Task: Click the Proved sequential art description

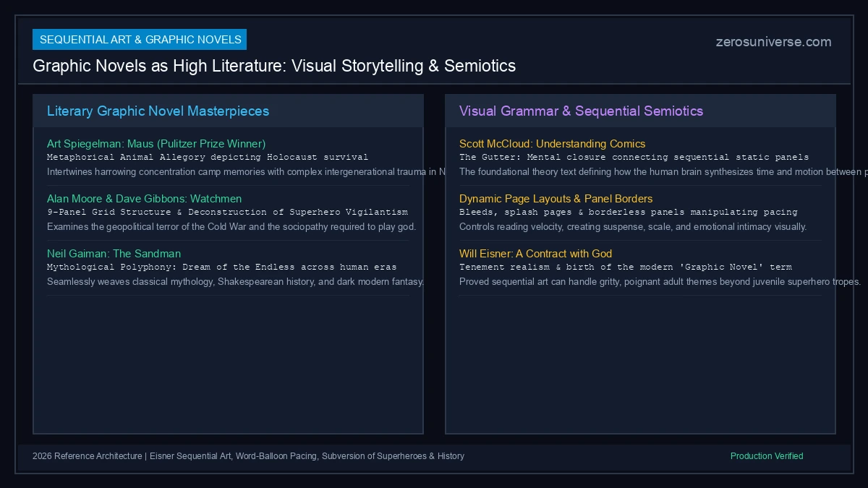Action: coord(660,282)
